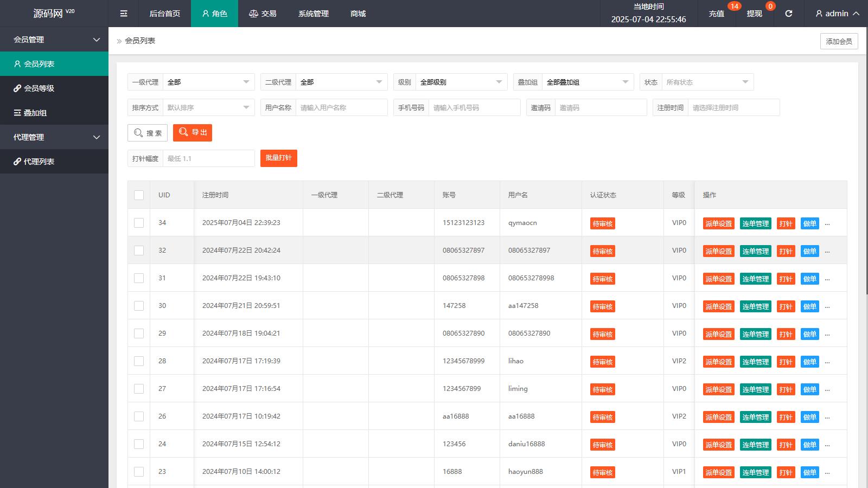Open the 级别 dropdown

[462, 82]
